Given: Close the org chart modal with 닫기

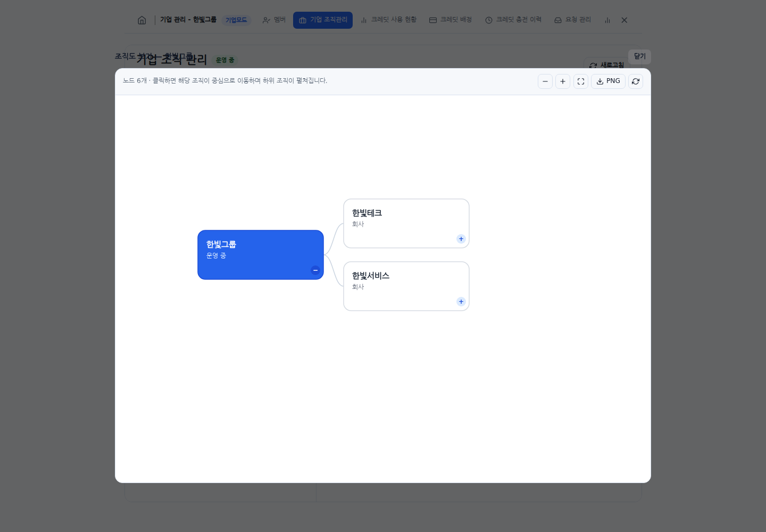Looking at the screenshot, I should coord(639,56).
